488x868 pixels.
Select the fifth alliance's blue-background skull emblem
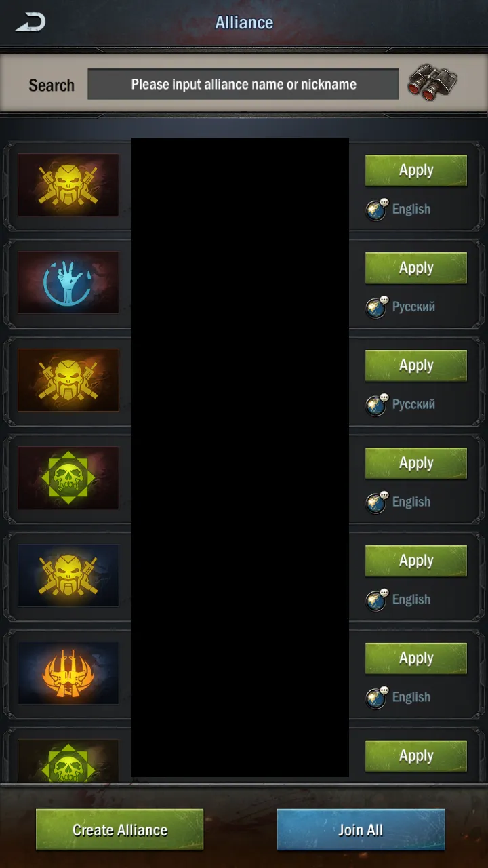pos(68,575)
